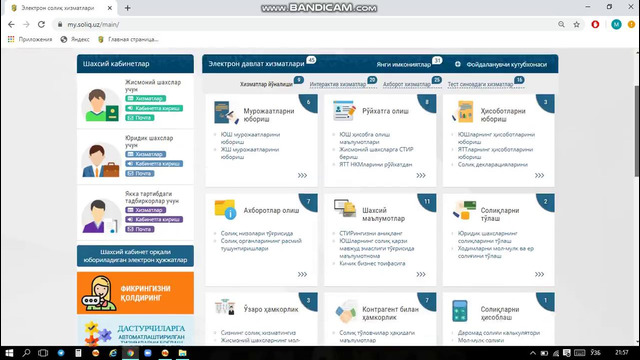
Task: Switch to Электрон солиқ хизматлари browser tab
Action: pos(58,8)
